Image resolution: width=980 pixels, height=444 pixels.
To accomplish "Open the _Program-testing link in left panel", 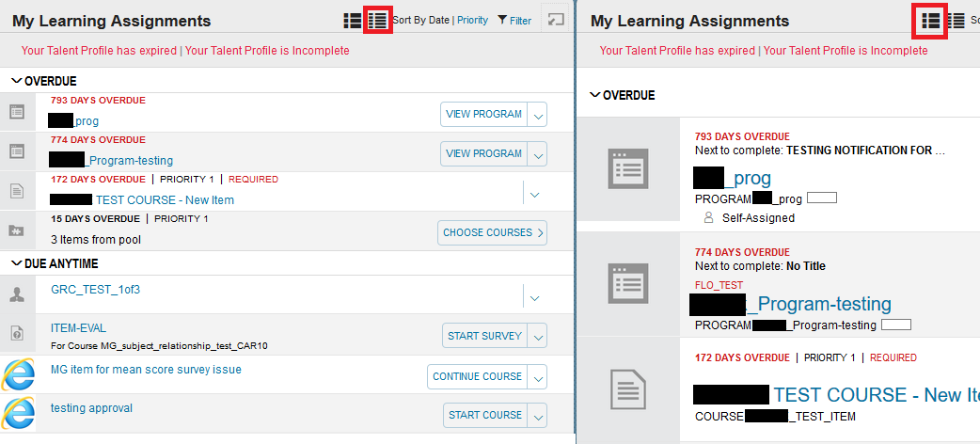I will coord(130,161).
